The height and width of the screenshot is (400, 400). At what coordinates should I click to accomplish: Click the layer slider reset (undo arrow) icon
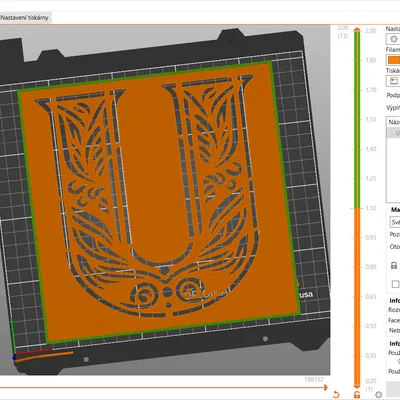pos(336,395)
